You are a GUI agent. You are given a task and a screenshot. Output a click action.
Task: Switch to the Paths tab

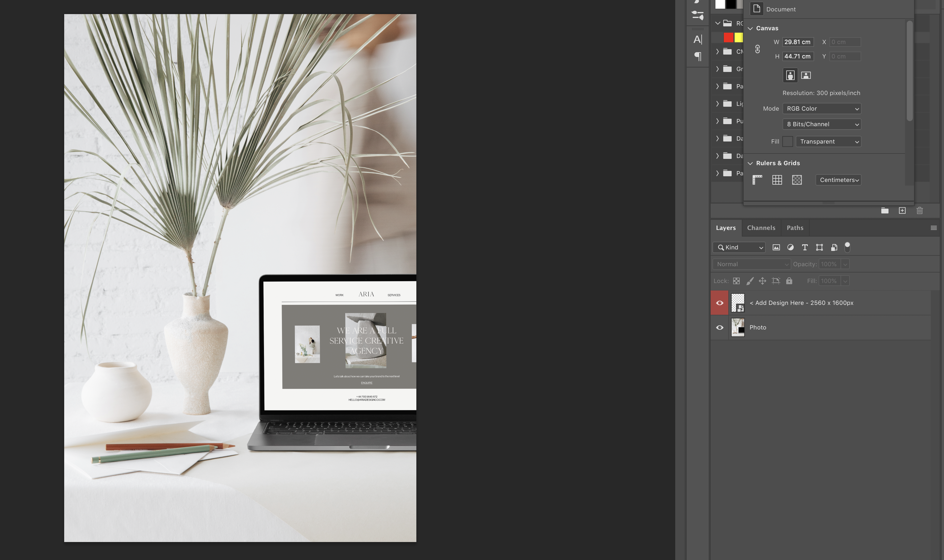tap(795, 228)
